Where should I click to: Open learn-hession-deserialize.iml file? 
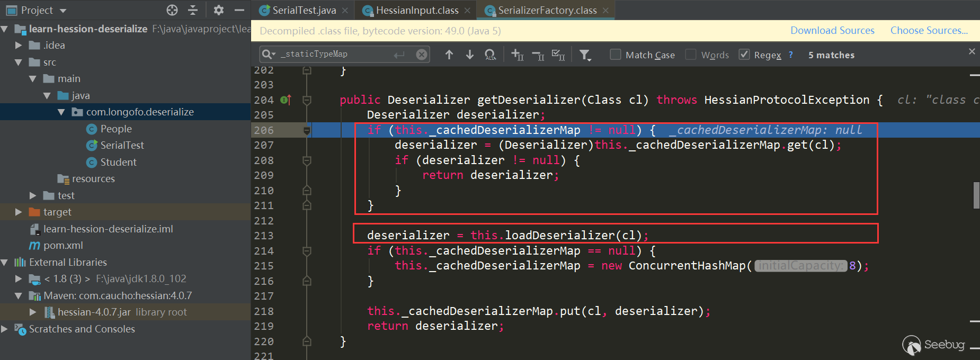(x=108, y=229)
